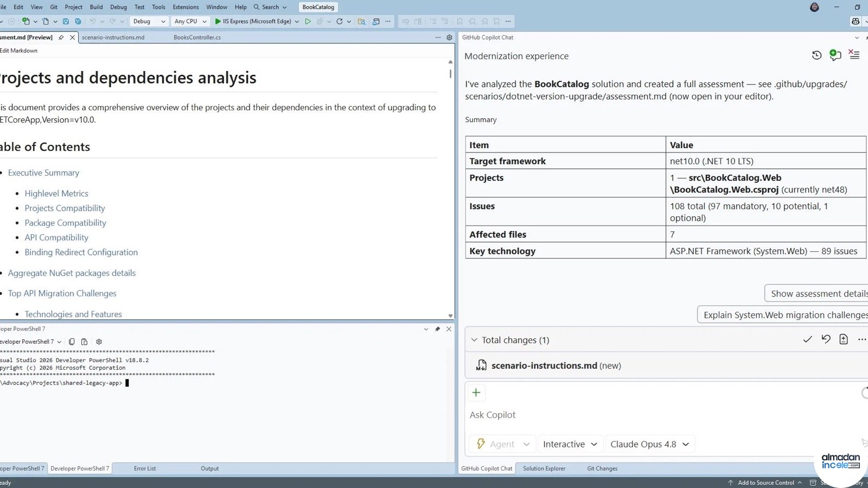Open the Error List tab
The width and height of the screenshot is (868, 488).
pyautogui.click(x=145, y=468)
